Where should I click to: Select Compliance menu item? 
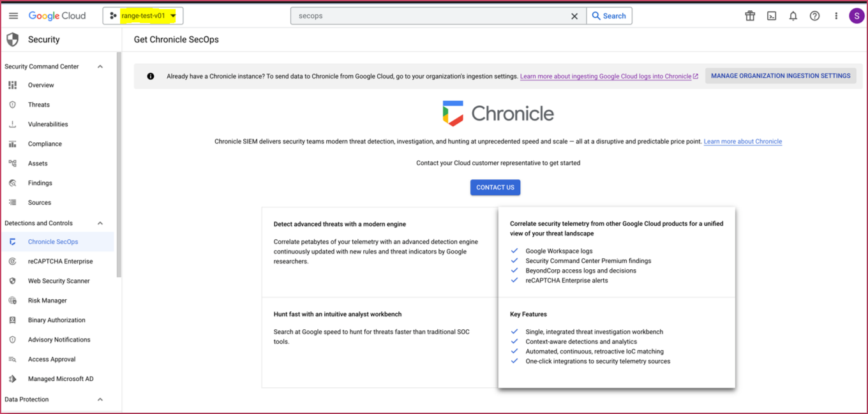point(45,144)
